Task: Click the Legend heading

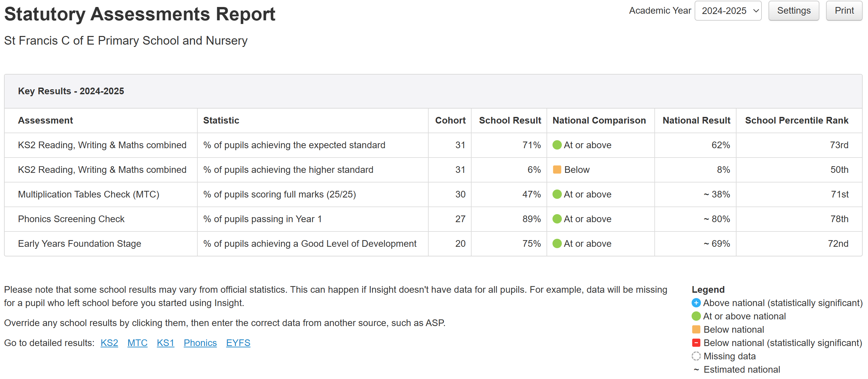Action: (708, 289)
